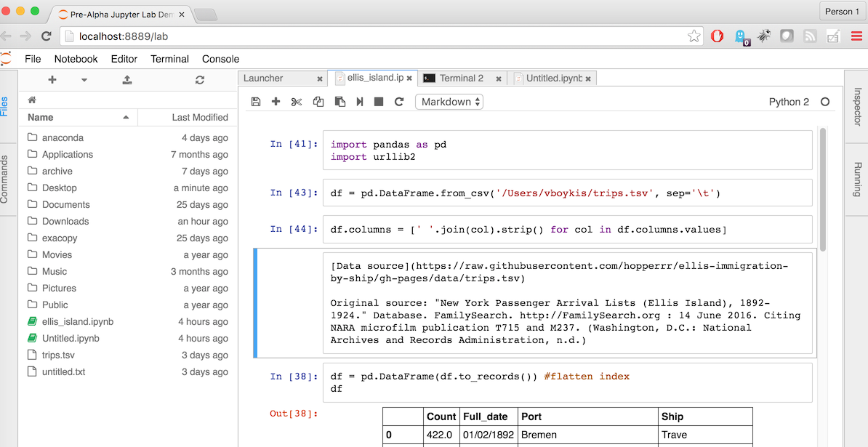Screen dimensions: 868x447
Task: Insert a new cell with the plus icon
Action: tap(276, 102)
